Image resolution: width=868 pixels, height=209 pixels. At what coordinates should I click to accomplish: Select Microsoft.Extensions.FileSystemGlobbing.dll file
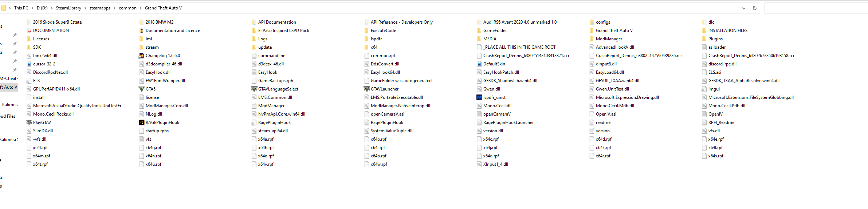coord(748,97)
